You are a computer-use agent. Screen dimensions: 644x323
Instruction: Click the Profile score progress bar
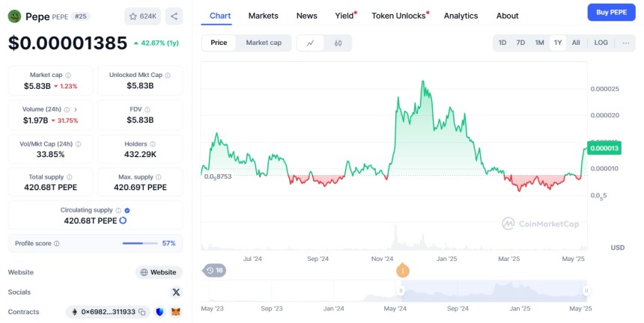(140, 244)
